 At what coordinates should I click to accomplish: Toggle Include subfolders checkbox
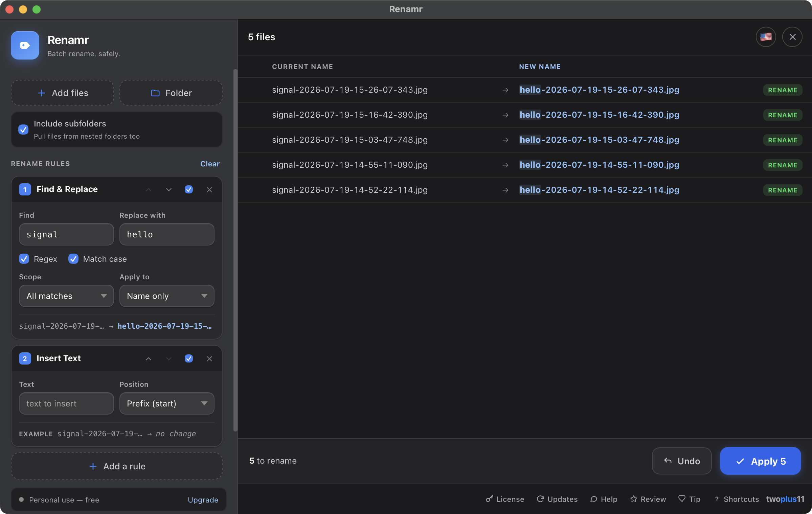[23, 130]
